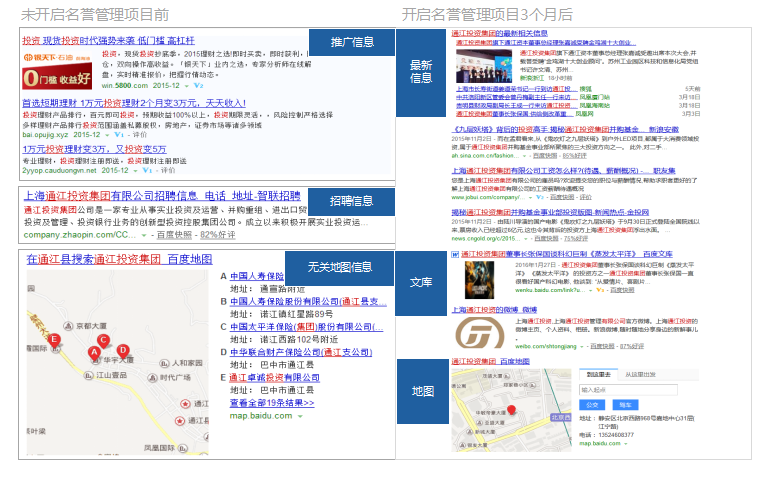Open the 上海通江投资的微博 link
The height and width of the screenshot is (481, 773).
(494, 310)
